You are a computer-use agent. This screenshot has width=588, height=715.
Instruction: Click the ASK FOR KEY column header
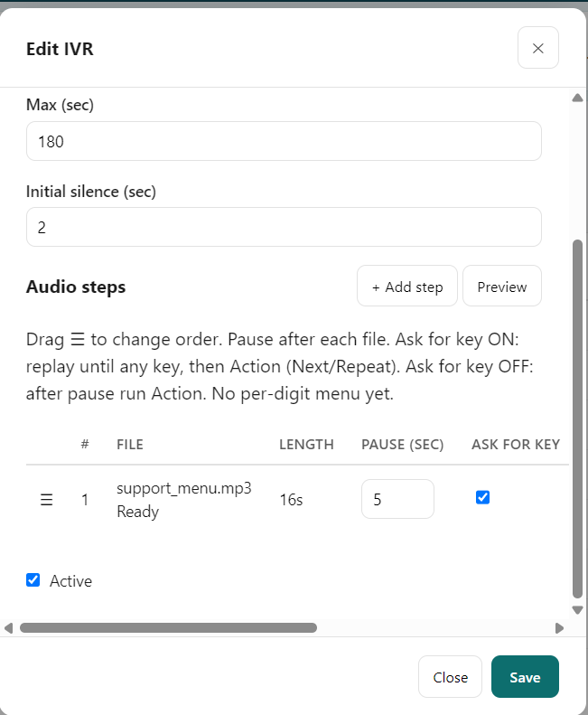pos(516,444)
